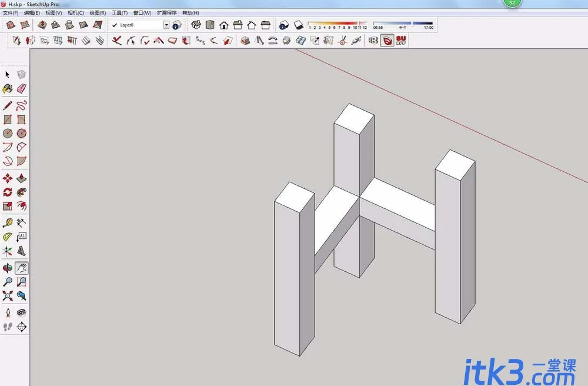Select the Text label tool

[21, 237]
